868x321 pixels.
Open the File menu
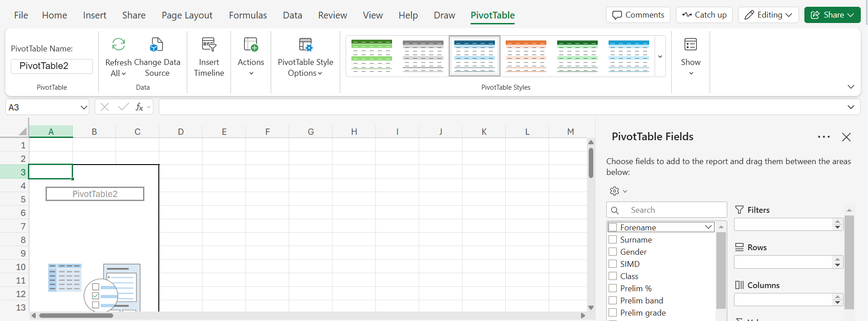pyautogui.click(x=21, y=15)
